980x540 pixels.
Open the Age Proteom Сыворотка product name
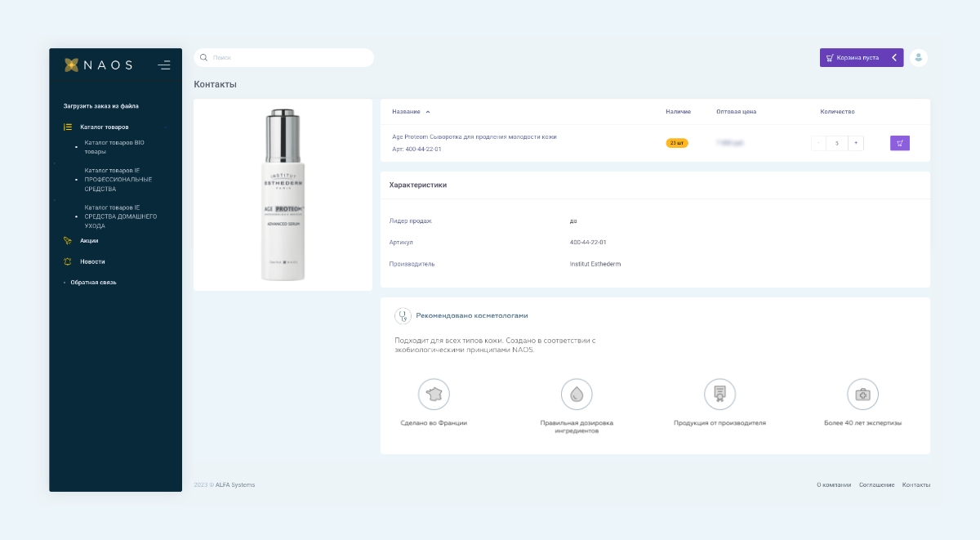click(x=474, y=137)
